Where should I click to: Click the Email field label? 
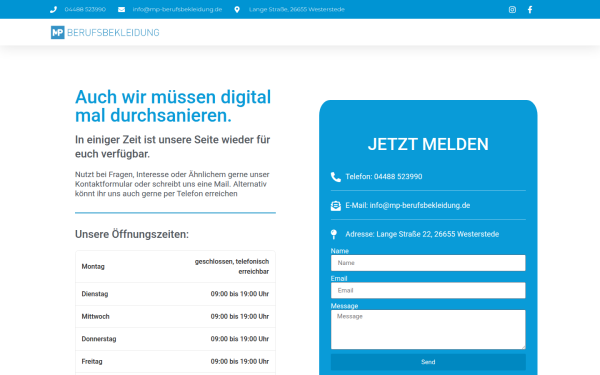339,279
